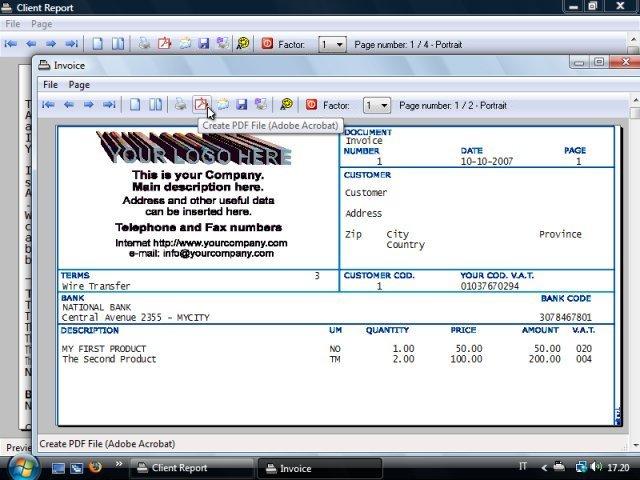Click the printer icon in Invoice toolbar
This screenshot has width=640, height=480.
[x=180, y=104]
